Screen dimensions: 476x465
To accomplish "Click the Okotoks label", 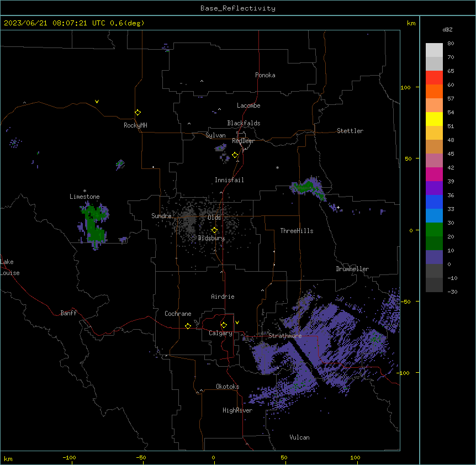I will pyautogui.click(x=228, y=387).
